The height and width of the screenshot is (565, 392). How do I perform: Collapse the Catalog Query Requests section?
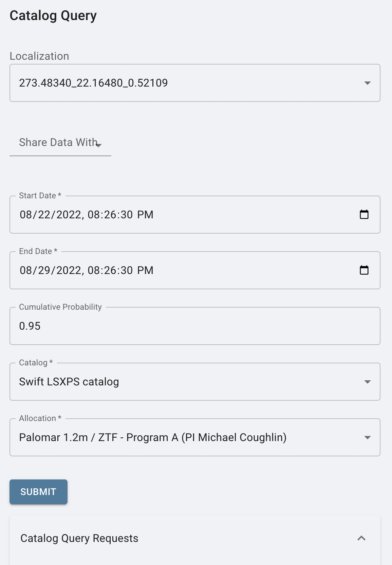tap(361, 538)
